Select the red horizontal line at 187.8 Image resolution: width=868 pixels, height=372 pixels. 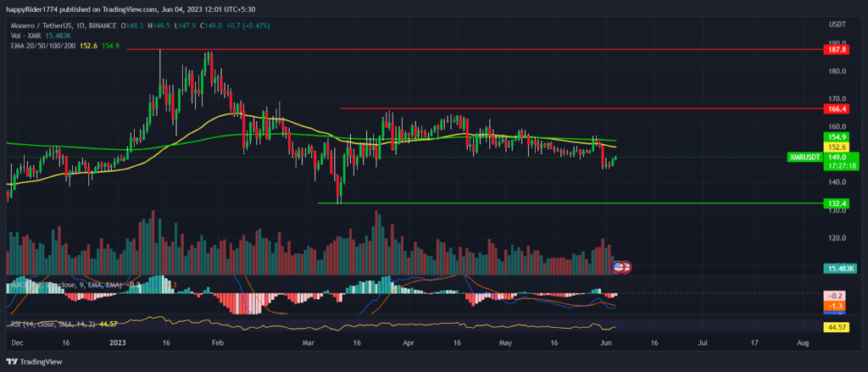pyautogui.click(x=475, y=49)
